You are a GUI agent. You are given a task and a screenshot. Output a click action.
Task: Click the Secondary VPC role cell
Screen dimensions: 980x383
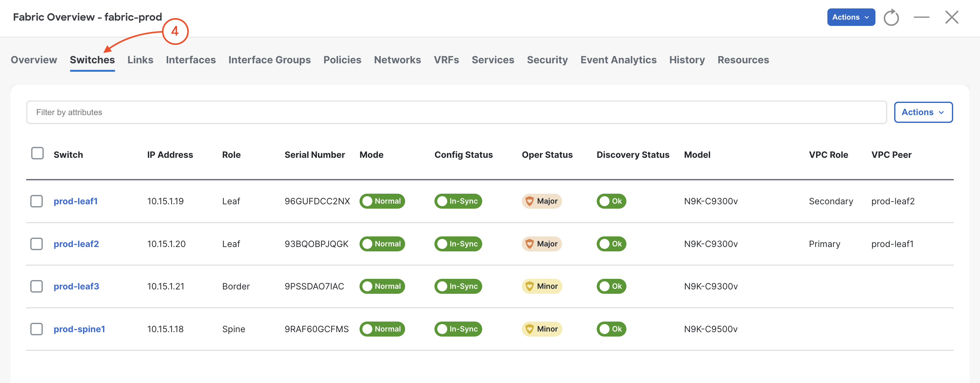coord(831,201)
